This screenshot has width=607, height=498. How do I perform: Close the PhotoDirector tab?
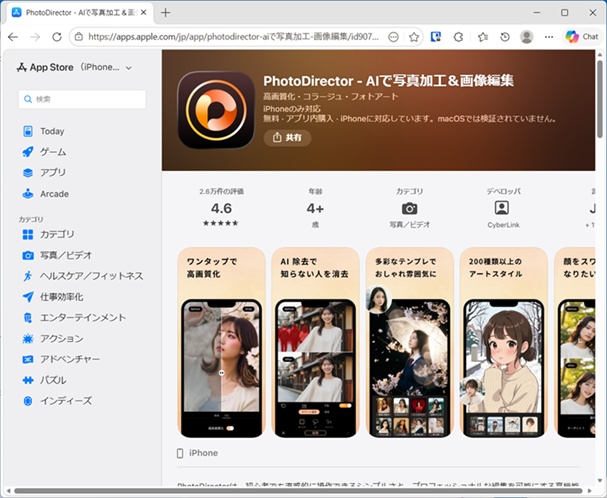pos(143,13)
